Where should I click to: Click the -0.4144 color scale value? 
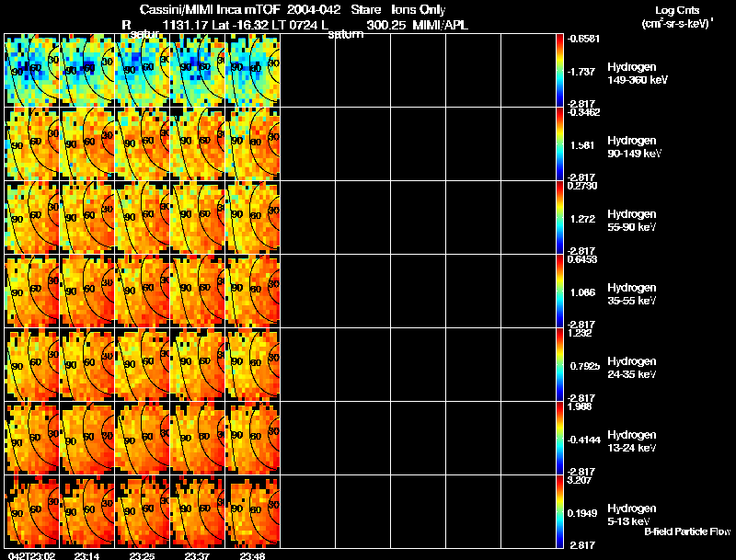click(583, 440)
